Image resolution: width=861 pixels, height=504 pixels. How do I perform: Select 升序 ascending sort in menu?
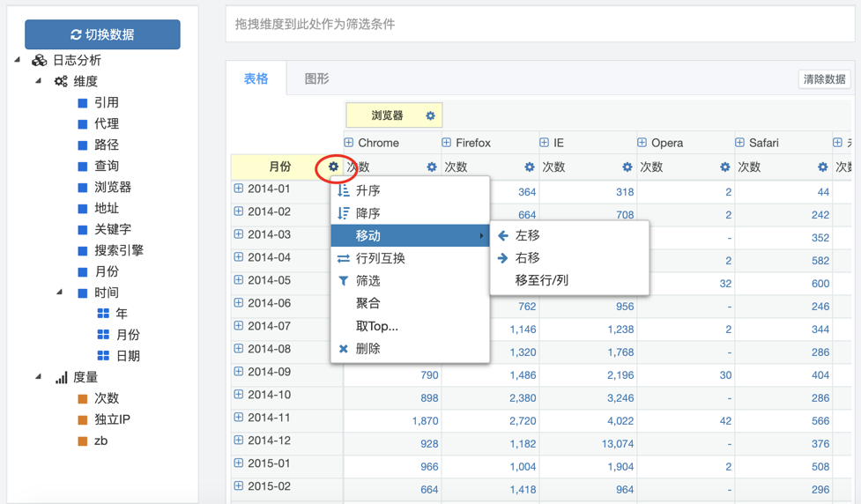pos(367,190)
